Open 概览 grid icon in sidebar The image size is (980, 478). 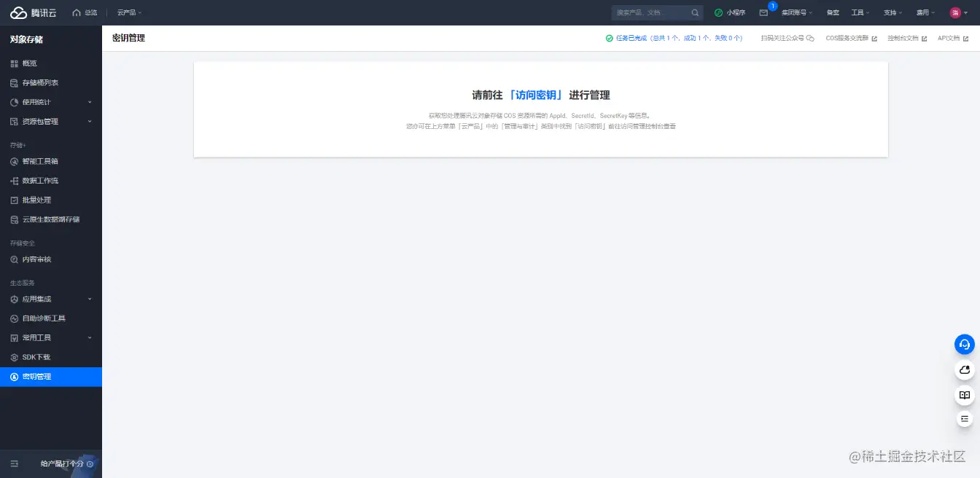tap(14, 63)
